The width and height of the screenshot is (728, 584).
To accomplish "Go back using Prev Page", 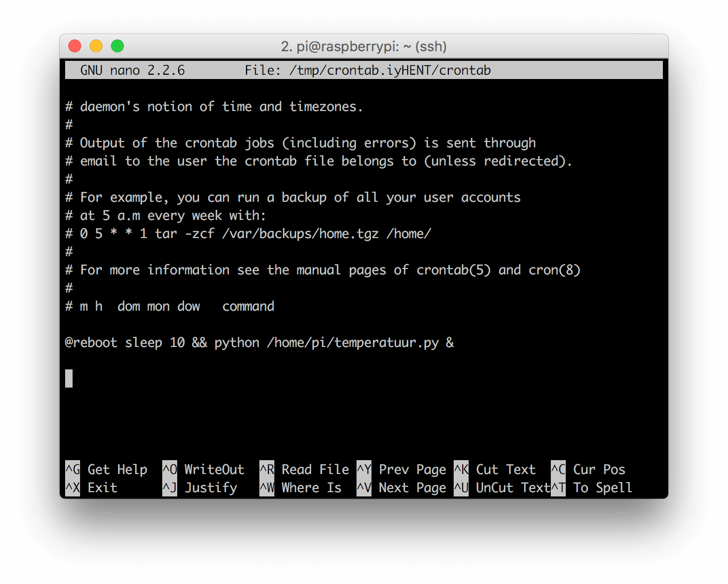I will click(x=412, y=469).
